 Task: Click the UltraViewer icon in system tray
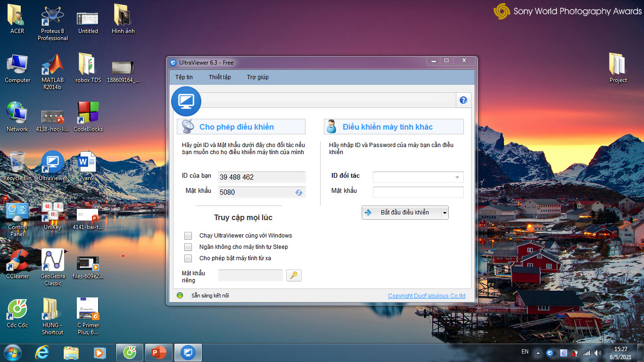(550, 353)
